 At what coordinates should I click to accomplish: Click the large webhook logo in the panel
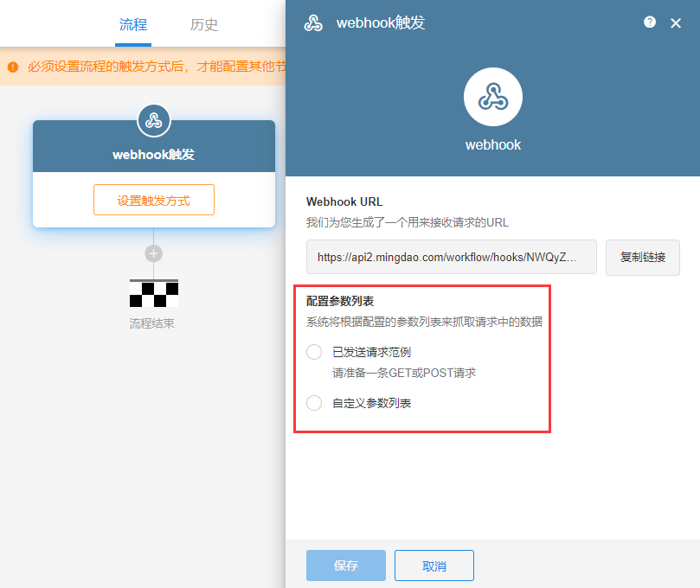click(x=492, y=97)
